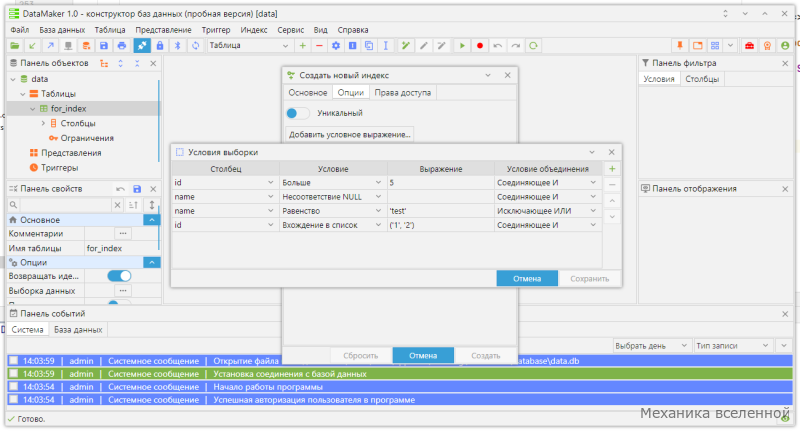The image size is (800, 431).
Task: Check the box on Открытие файла event row
Action: click(x=14, y=361)
